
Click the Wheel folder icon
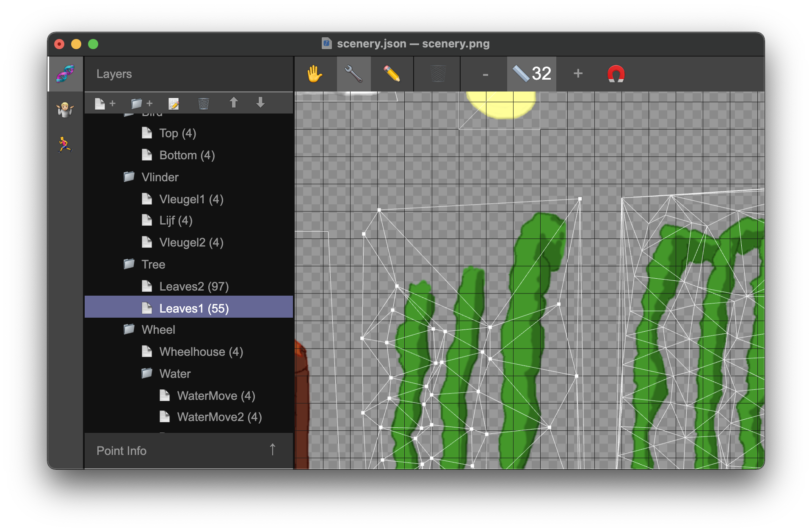coord(129,329)
